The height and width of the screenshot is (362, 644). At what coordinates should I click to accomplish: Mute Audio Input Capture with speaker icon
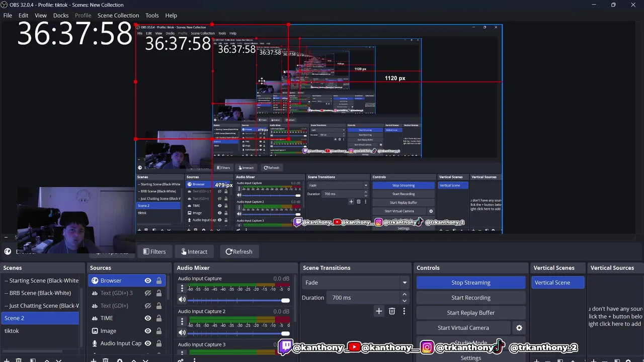click(x=182, y=300)
